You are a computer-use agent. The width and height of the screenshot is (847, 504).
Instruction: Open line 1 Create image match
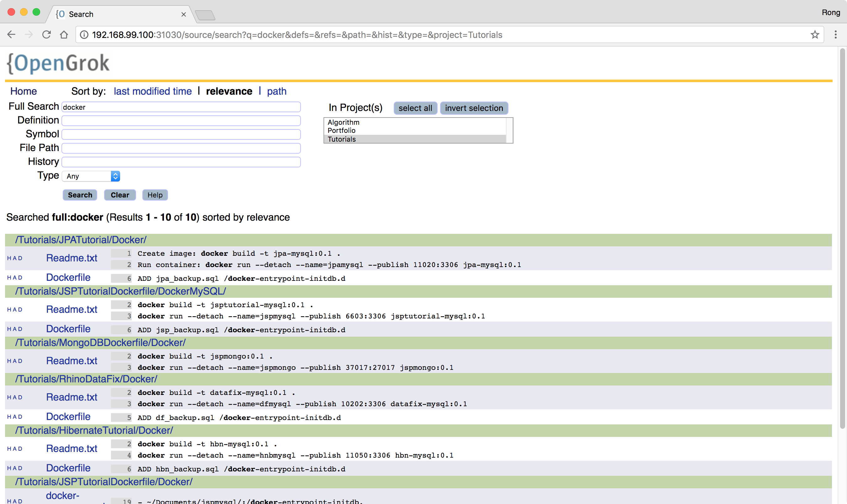click(239, 253)
